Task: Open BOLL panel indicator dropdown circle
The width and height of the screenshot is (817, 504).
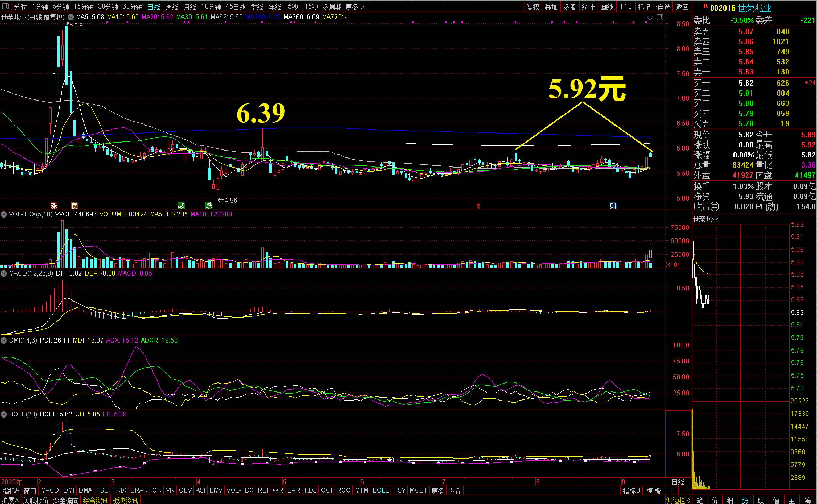Action: pyautogui.click(x=4, y=414)
